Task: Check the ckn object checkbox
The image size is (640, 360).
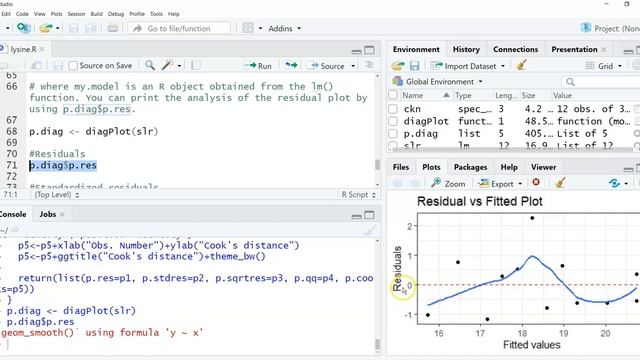Action: pyautogui.click(x=393, y=109)
